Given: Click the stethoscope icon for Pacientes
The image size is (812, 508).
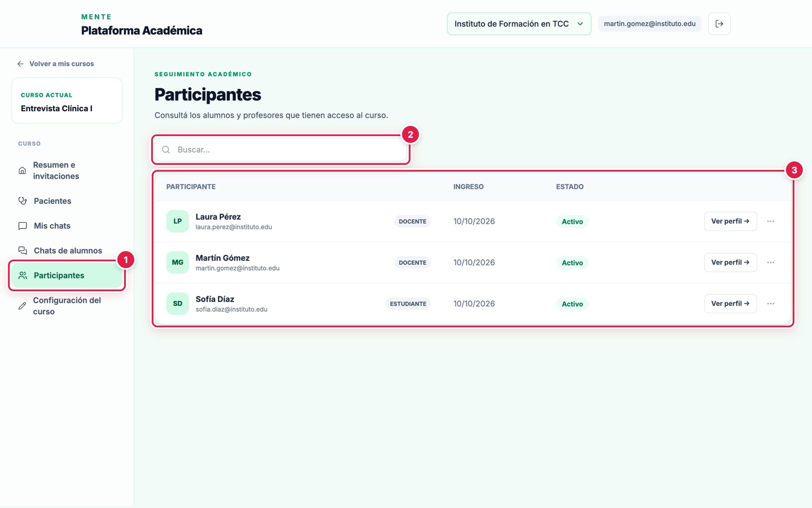Looking at the screenshot, I should point(22,201).
